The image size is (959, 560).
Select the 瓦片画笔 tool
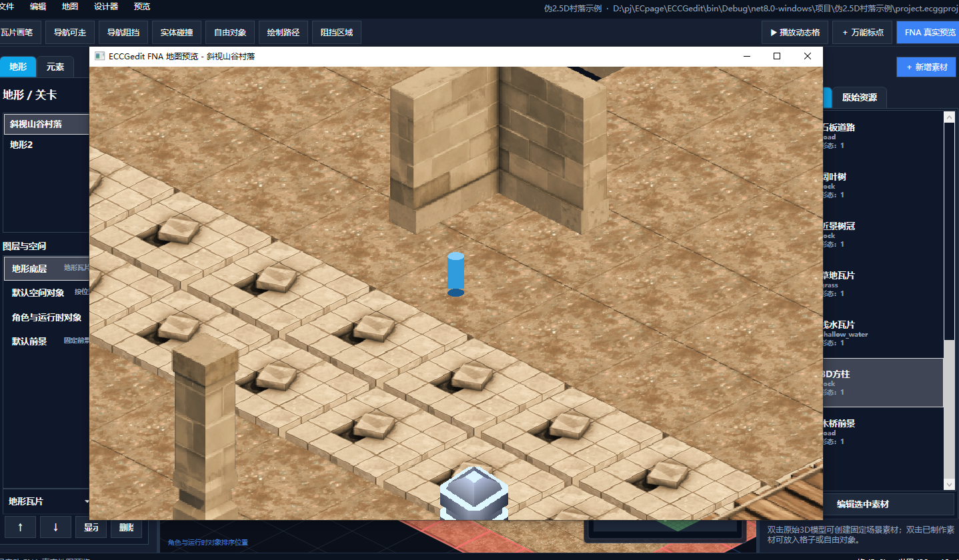pyautogui.click(x=19, y=32)
